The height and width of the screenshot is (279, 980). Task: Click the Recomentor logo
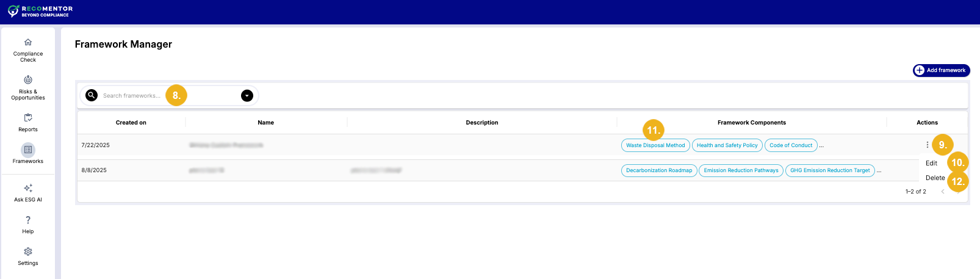(x=40, y=12)
